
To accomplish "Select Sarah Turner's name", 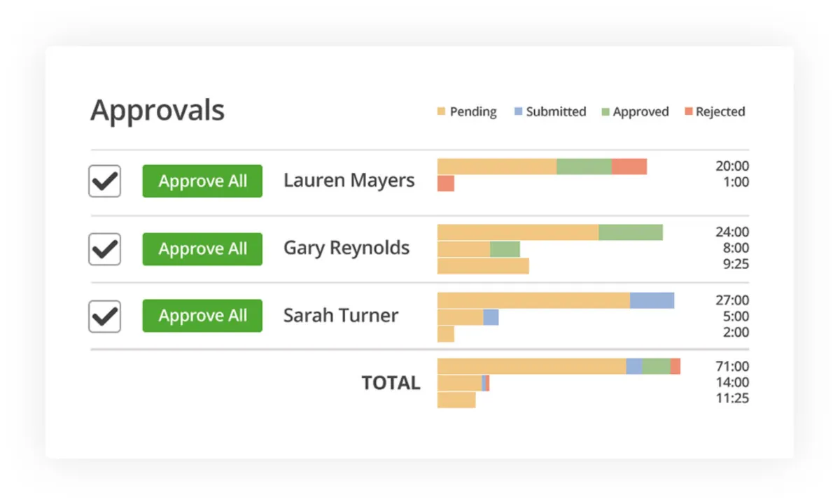I will pos(341,315).
